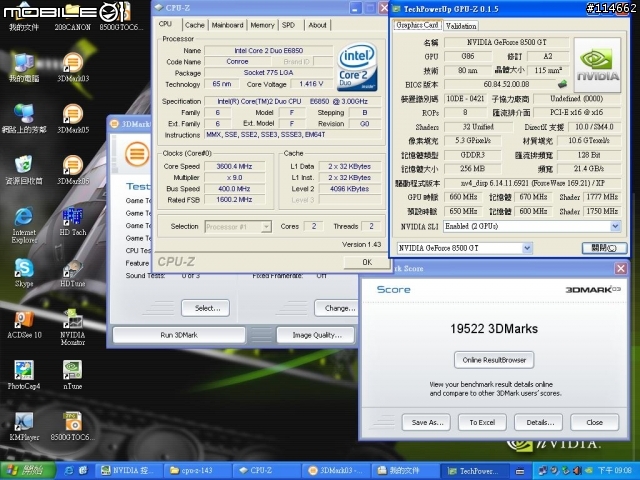
Task: Click Image Quality button in 3DMark03
Action: (316, 335)
